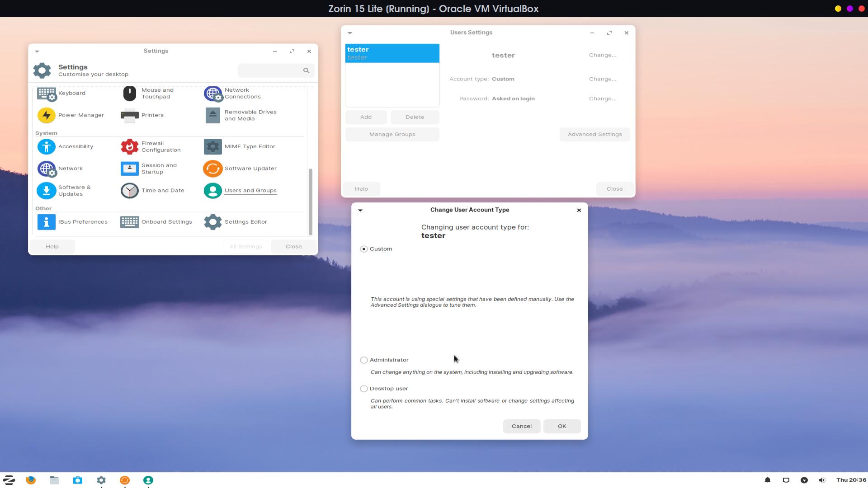Open Session and Startup icon
Viewport: 868px width, 488px height.
130,169
